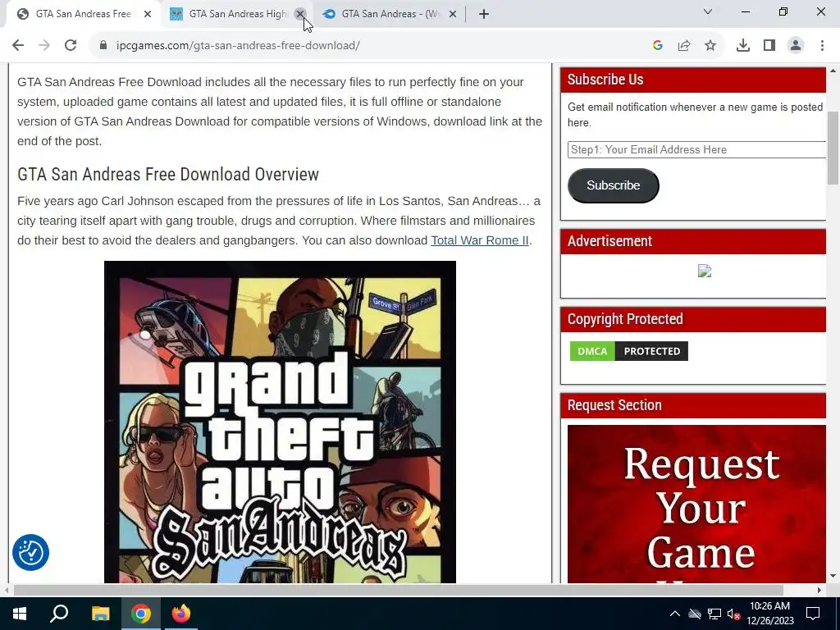Click the DMCA Protected badge
The image size is (840, 630).
tap(628, 351)
